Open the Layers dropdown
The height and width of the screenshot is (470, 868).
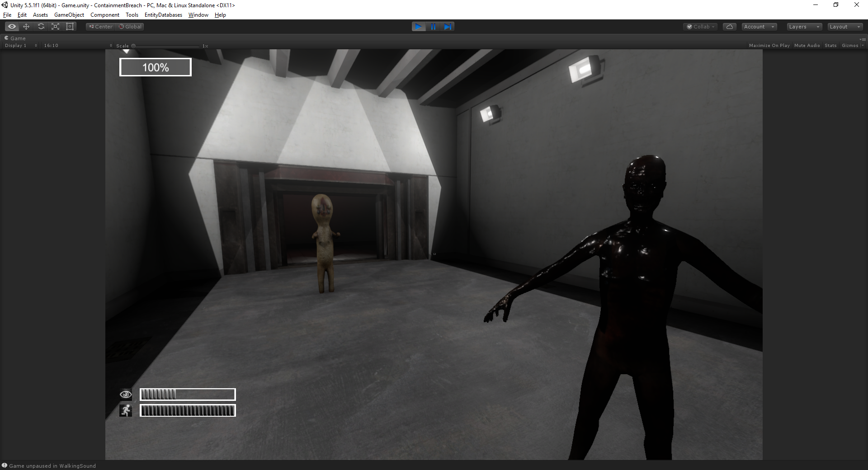click(x=804, y=27)
